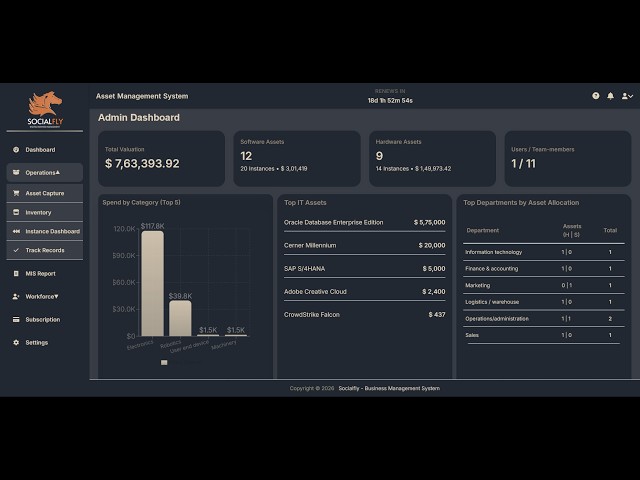Expand the Workforce menu arrow
This screenshot has width=640, height=480.
point(56,296)
